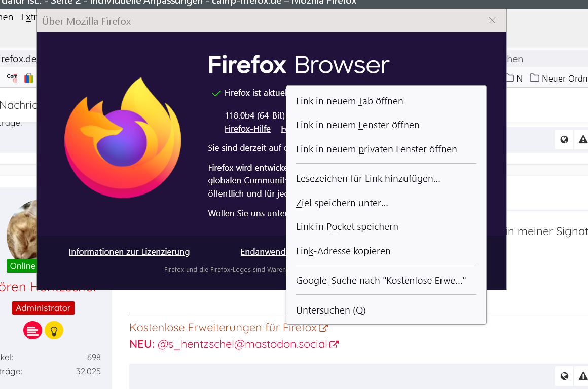The width and height of the screenshot is (588, 389).
Task: Open 'globalen Community' link in dialog
Action: point(247,180)
